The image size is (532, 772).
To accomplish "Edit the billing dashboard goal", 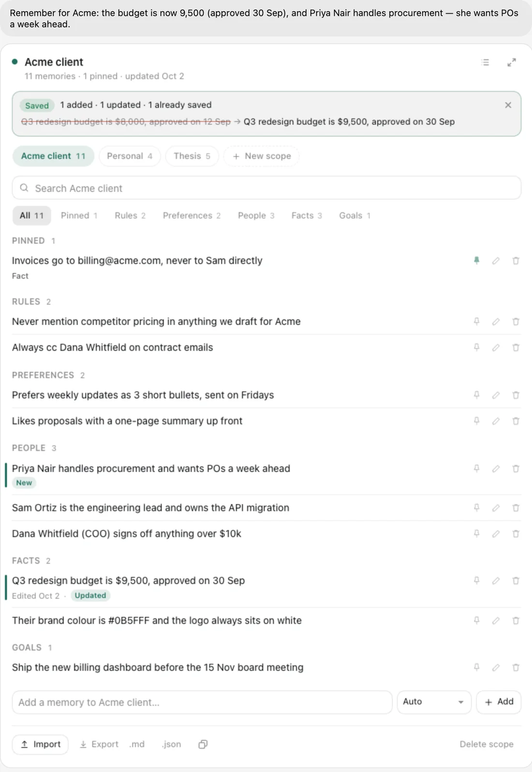I will (x=496, y=668).
